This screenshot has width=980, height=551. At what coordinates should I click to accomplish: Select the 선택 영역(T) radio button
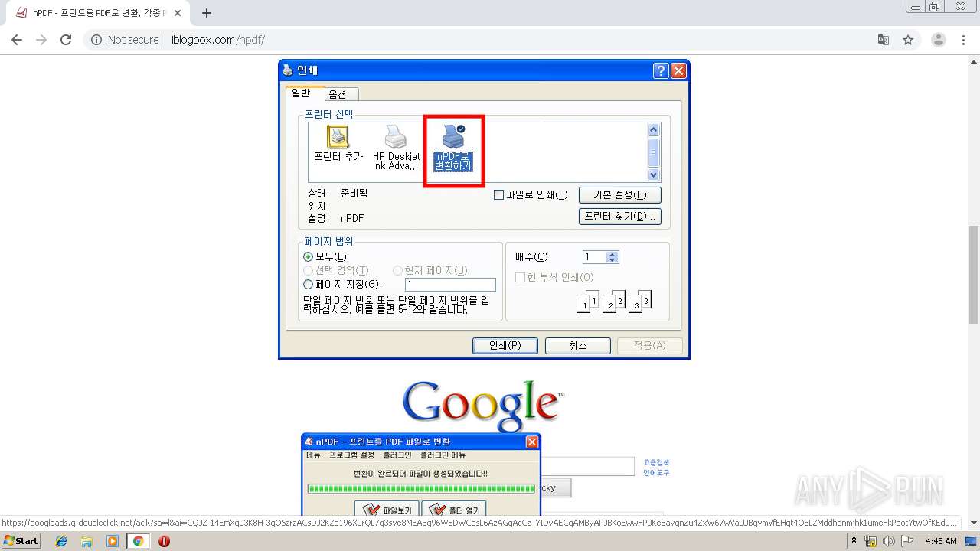click(x=309, y=271)
